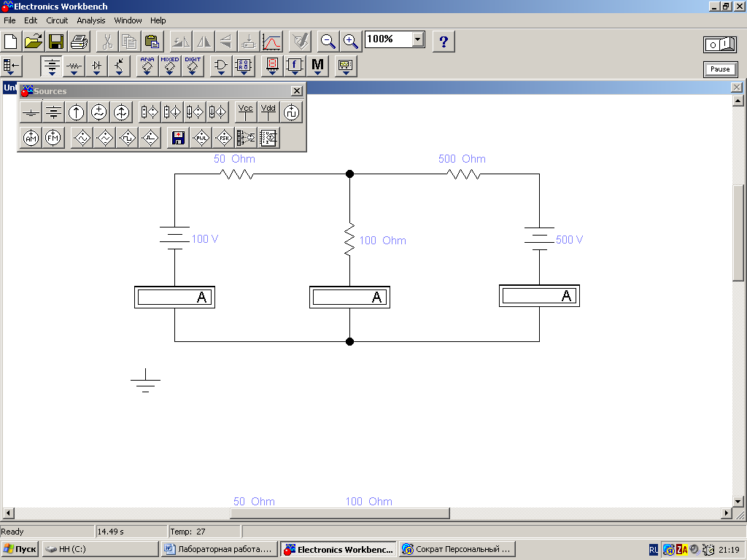Viewport: 747px width, 560px height.
Task: Open the Edit menu
Action: [31, 20]
